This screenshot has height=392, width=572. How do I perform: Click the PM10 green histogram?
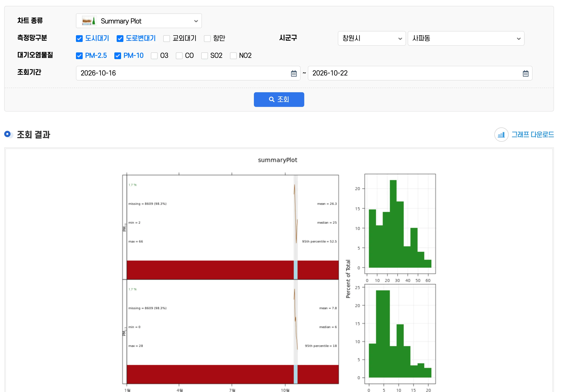[x=400, y=224]
